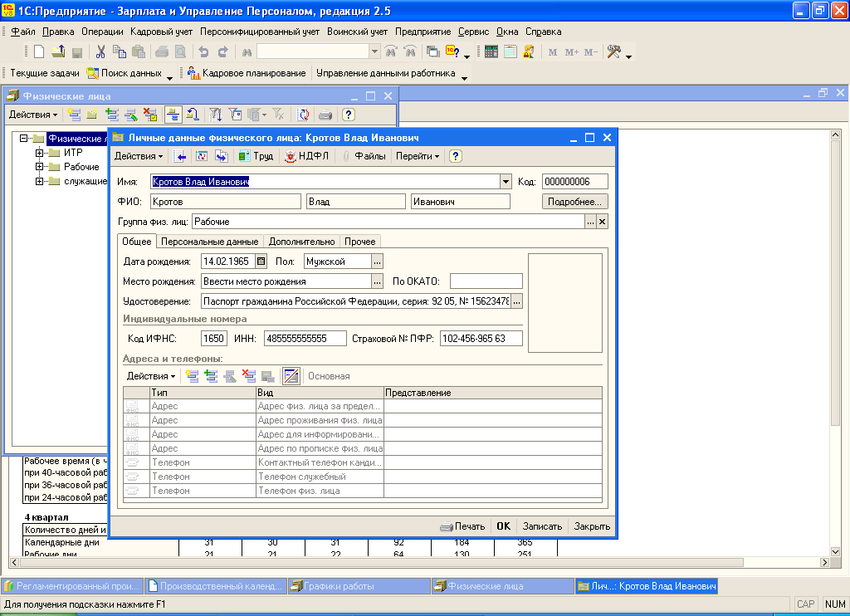Click Add new folder icon in Физические лица toolbar
This screenshot has width=850, height=616.
pos(93,115)
